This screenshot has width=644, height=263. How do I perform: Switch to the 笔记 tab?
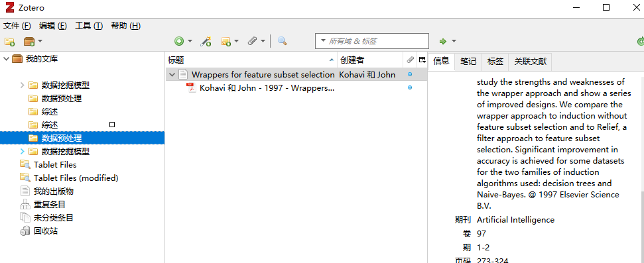[x=468, y=62]
